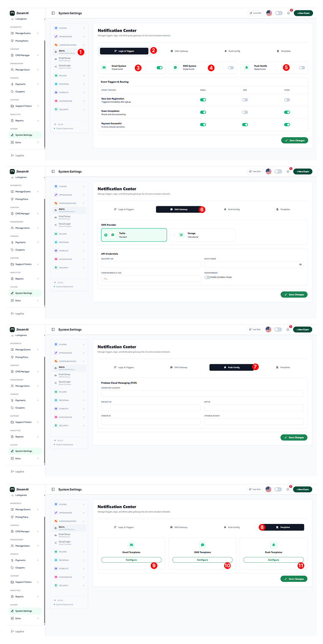Image resolution: width=323 pixels, height=644 pixels.
Task: Enable the SMS System global switch
Action: [231, 68]
